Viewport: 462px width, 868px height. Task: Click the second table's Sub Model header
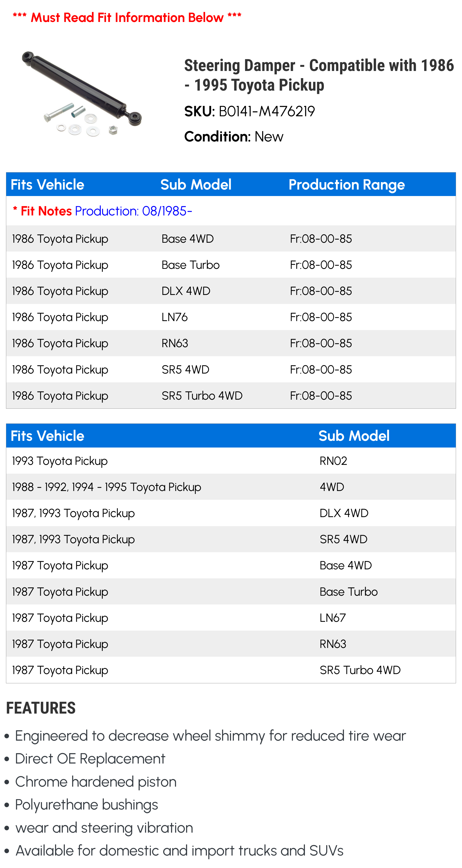tap(354, 436)
